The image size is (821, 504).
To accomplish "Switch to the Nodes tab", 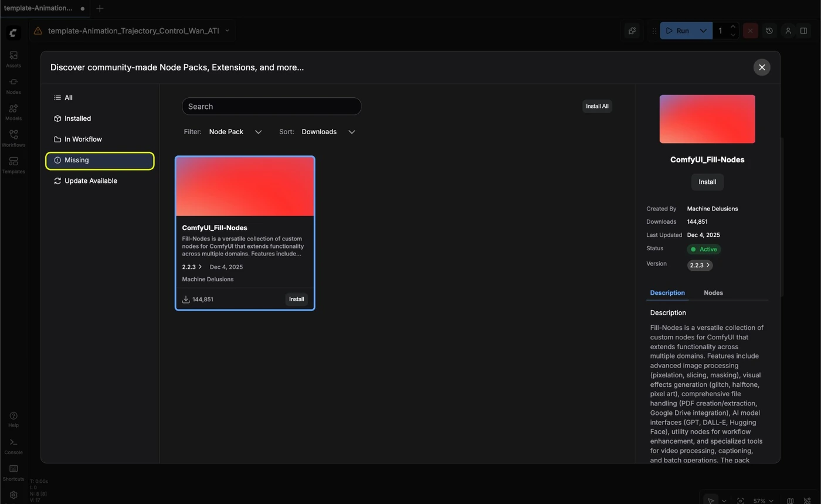I will 713,292.
